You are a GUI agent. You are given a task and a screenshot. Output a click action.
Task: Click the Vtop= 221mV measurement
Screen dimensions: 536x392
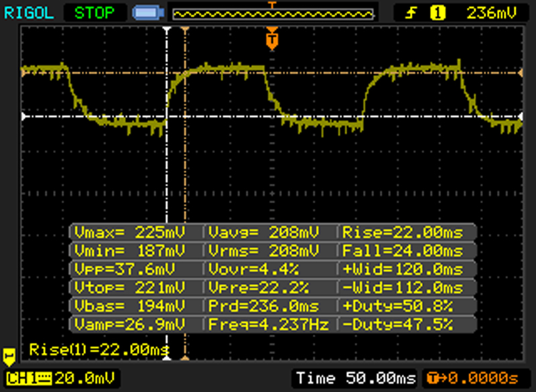tap(129, 287)
